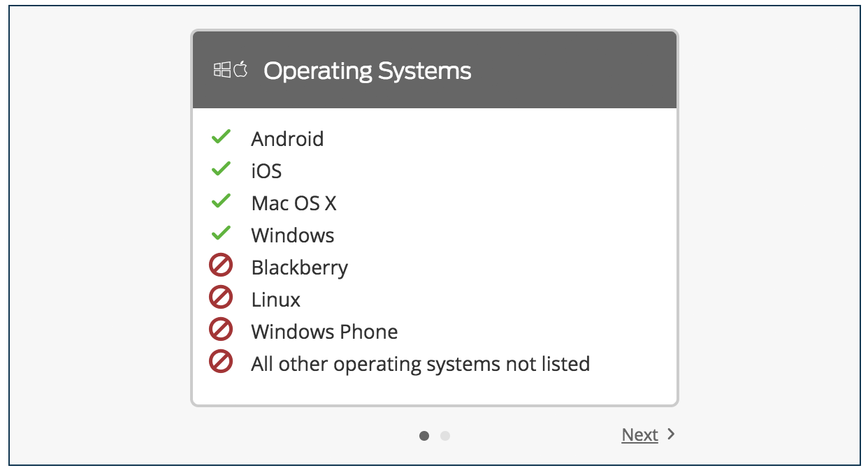Click the green checkmark beside Android
The width and height of the screenshot is (868, 468).
click(221, 137)
